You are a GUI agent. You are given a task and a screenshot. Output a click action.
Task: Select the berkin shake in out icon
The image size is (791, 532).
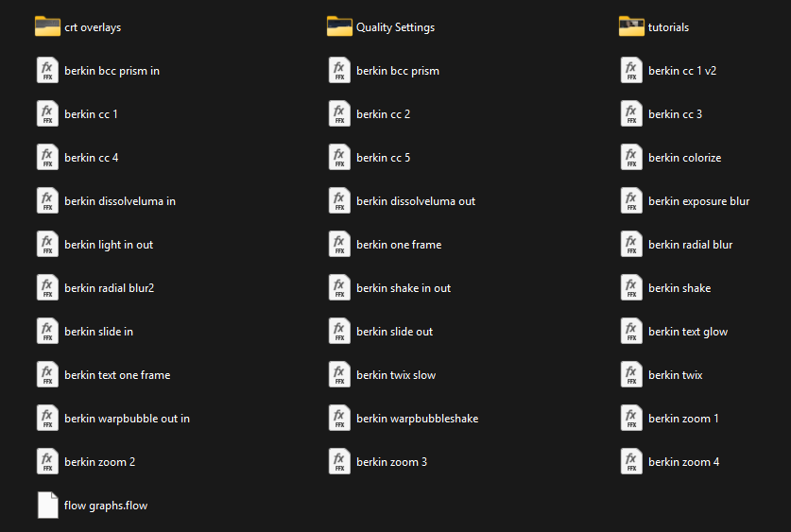pyautogui.click(x=339, y=288)
